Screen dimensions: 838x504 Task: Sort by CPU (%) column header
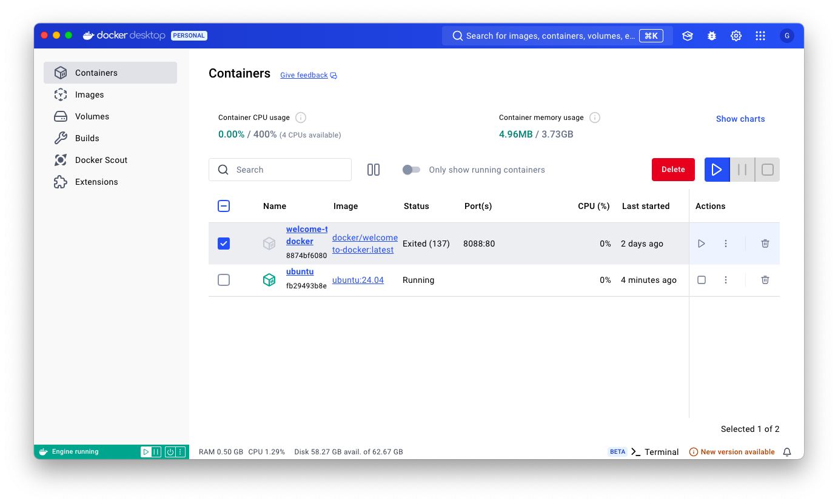point(594,206)
